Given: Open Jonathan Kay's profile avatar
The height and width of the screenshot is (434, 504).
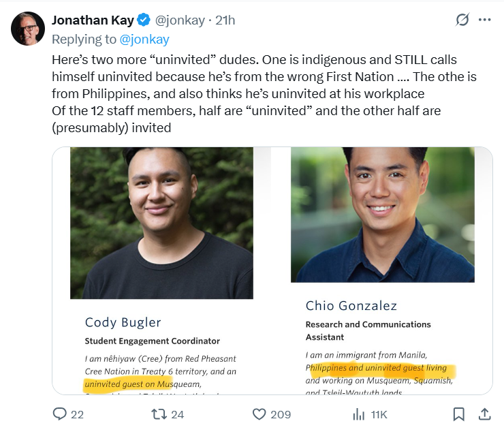Looking at the screenshot, I should [x=28, y=29].
